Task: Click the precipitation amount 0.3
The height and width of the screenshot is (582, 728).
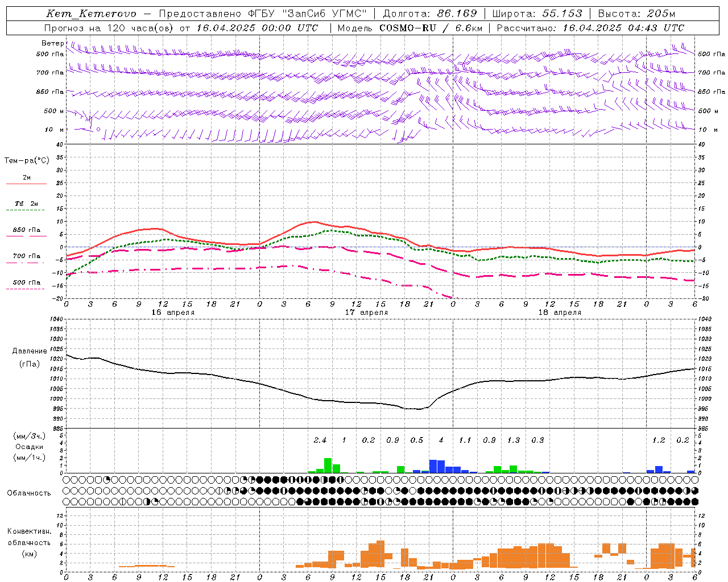Action: 537,440
